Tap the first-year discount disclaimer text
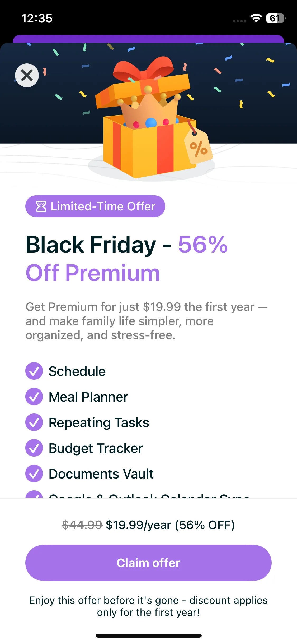 point(148,606)
